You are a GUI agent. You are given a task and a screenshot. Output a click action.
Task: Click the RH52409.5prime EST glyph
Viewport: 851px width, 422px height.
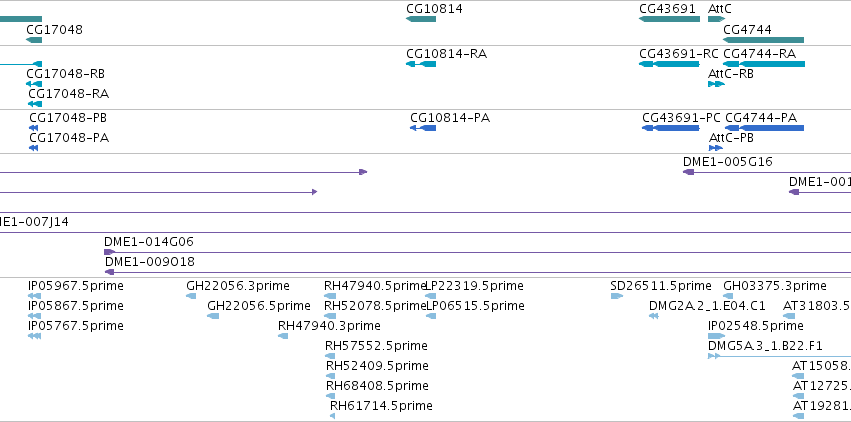point(331,376)
